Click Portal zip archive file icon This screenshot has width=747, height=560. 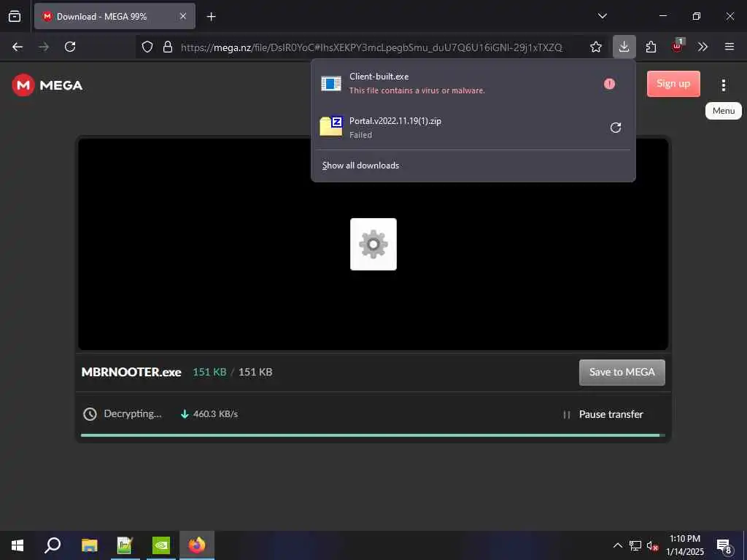pos(331,127)
